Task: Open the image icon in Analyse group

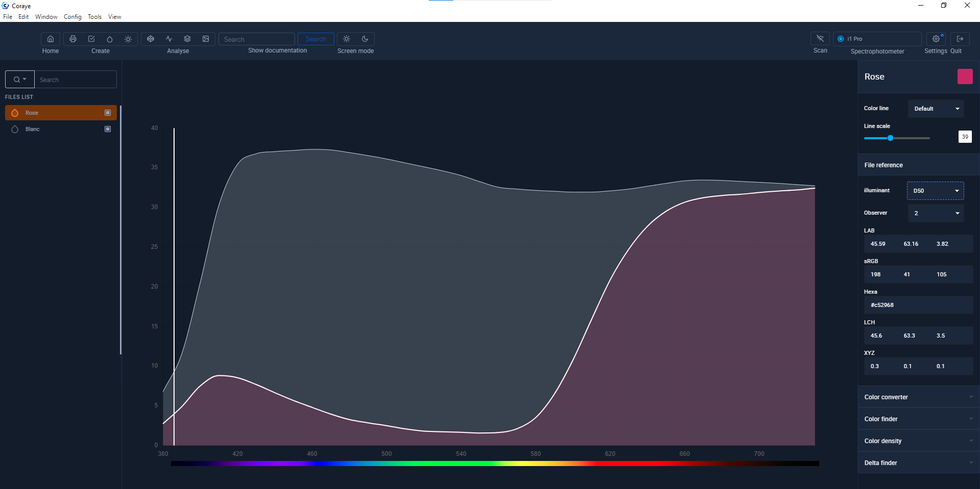Action: pos(206,39)
